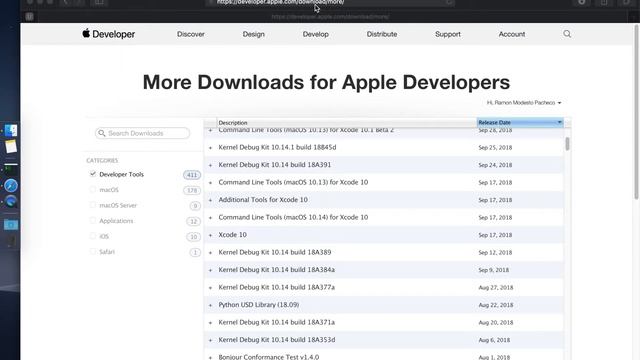This screenshot has width=640, height=360.
Task: Go to the Account page
Action: [512, 34]
